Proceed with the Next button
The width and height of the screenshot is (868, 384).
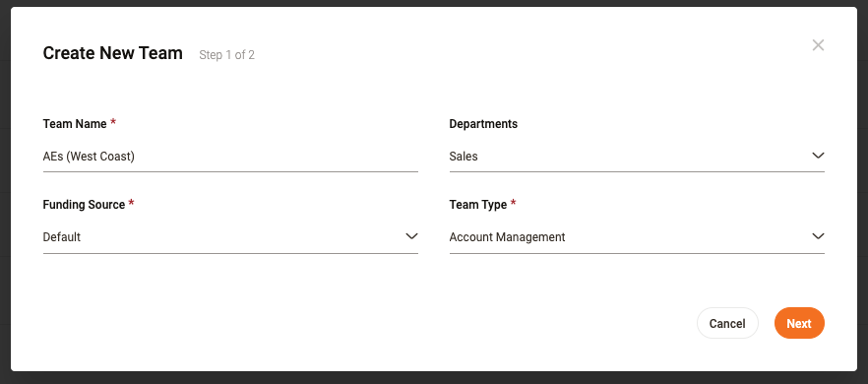[799, 323]
